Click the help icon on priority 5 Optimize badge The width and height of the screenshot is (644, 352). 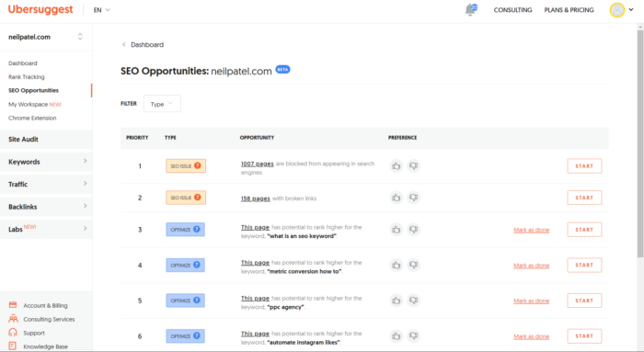click(197, 301)
